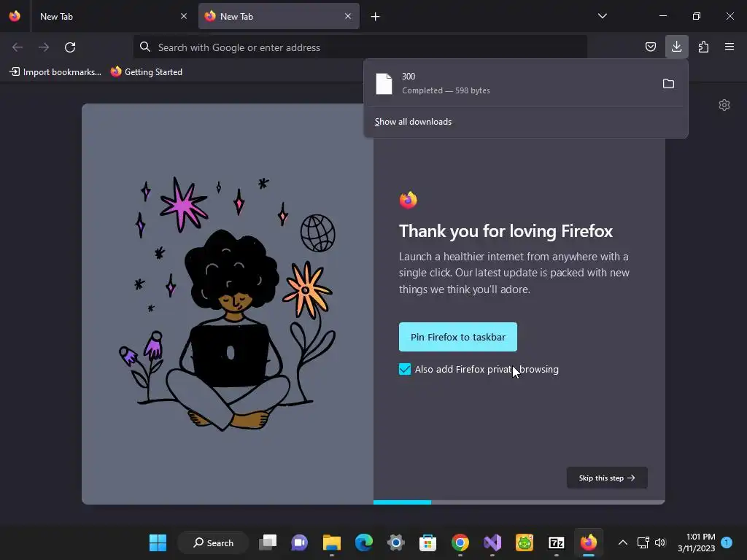Open network status in system tray

tap(643, 542)
